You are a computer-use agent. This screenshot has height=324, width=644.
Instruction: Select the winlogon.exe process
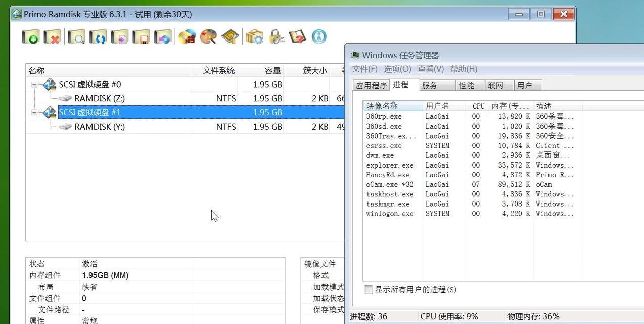(472, 214)
